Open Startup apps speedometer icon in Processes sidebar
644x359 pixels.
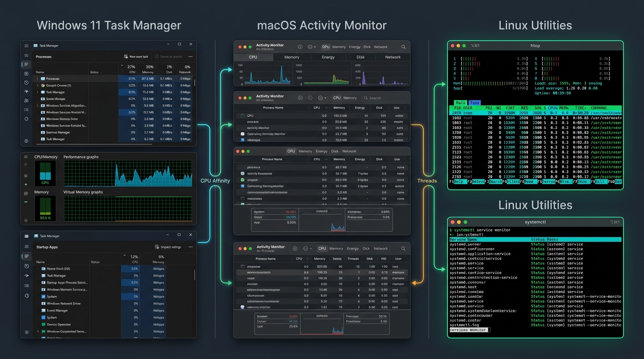(x=26, y=92)
